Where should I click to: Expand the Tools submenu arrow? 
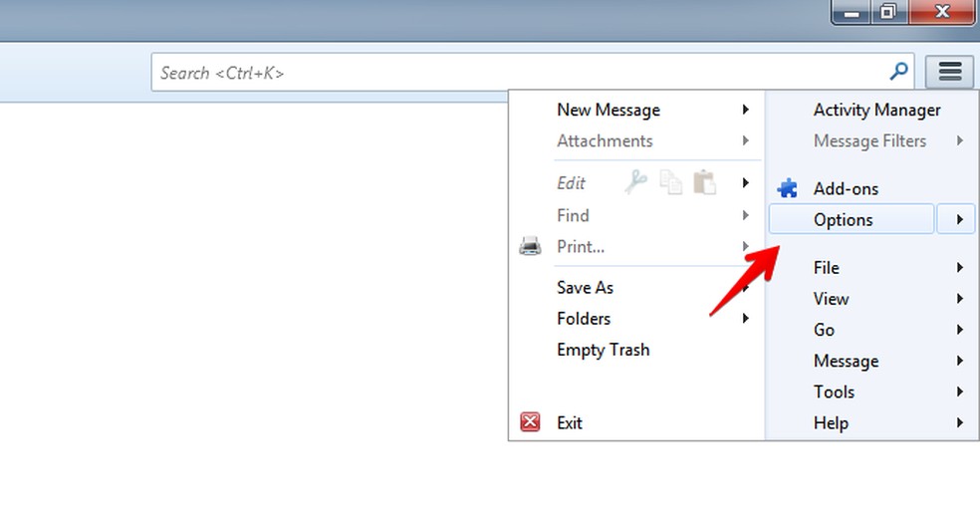click(960, 391)
